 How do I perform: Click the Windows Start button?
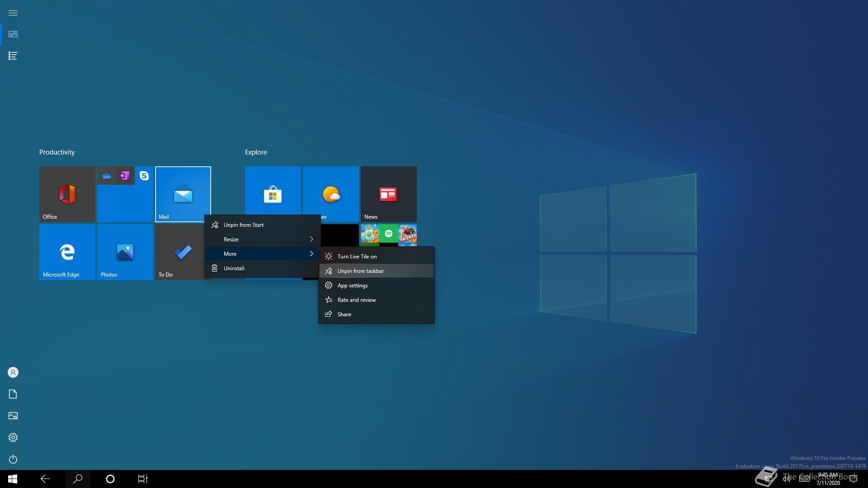(x=13, y=479)
